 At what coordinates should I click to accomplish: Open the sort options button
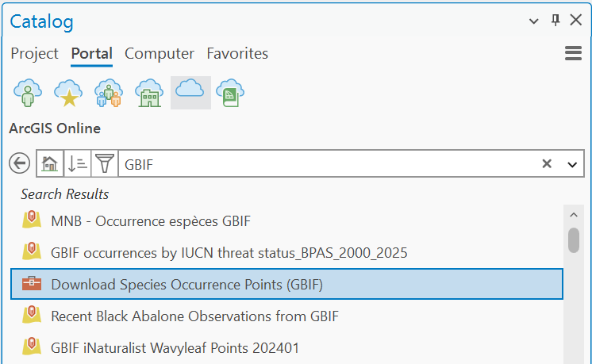(77, 164)
